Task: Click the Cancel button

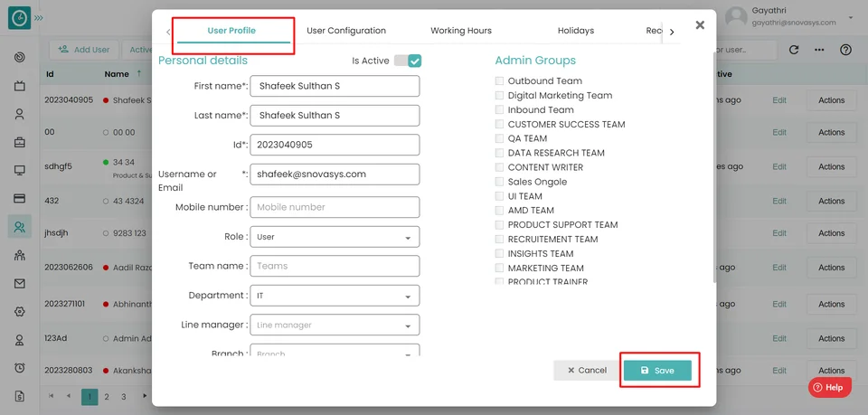Action: pos(586,371)
